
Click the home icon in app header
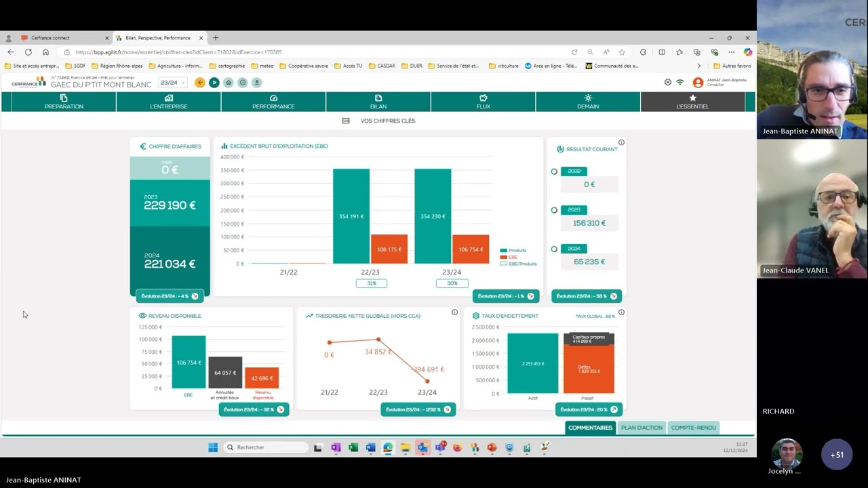click(x=229, y=83)
